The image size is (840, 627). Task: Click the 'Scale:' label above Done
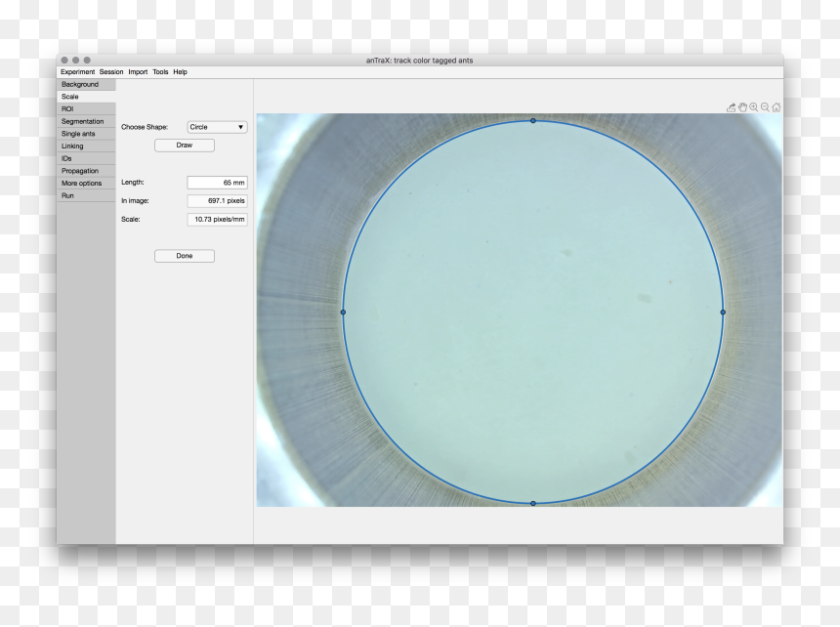pyautogui.click(x=130, y=219)
